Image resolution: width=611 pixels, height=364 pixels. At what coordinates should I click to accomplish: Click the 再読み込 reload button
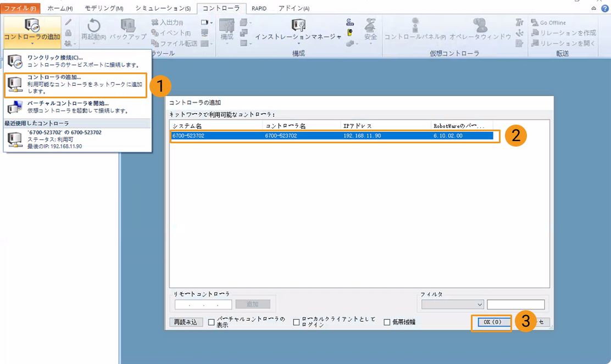(x=186, y=322)
